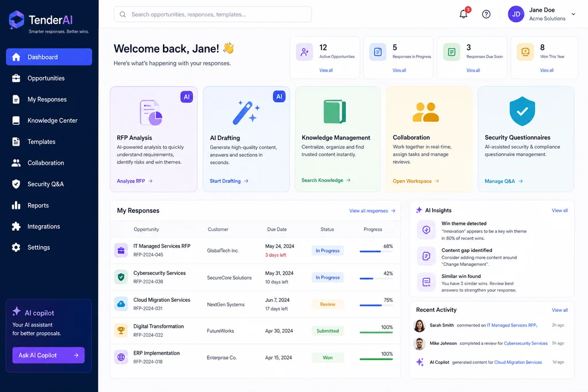Viewport: 588px width, 392px height.
Task: Open Collaboration in the sidebar
Action: (x=49, y=162)
